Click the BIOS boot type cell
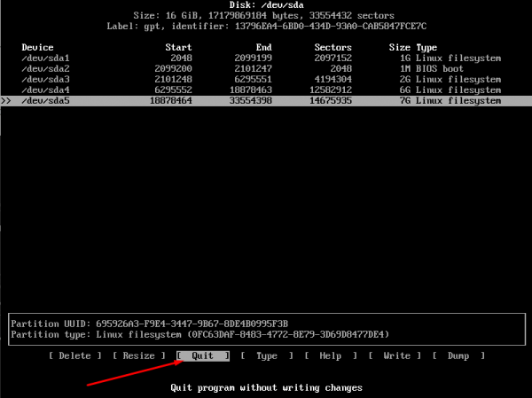The image size is (532, 398). [440, 68]
